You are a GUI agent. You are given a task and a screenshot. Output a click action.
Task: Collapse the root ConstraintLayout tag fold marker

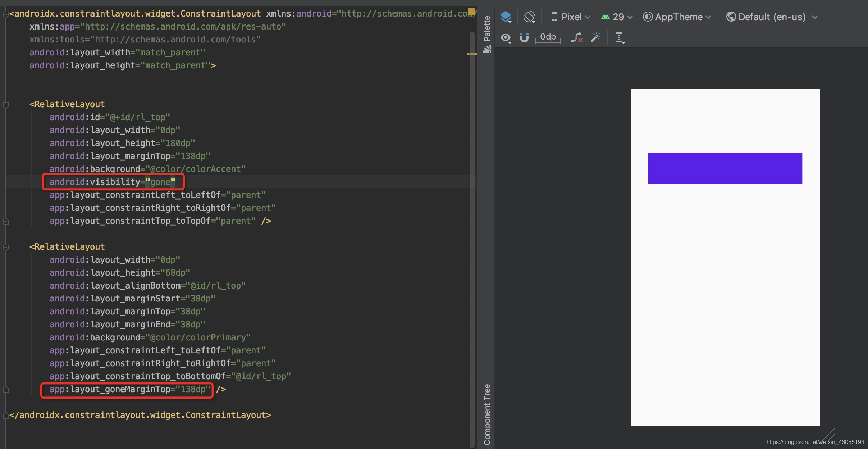(5, 15)
